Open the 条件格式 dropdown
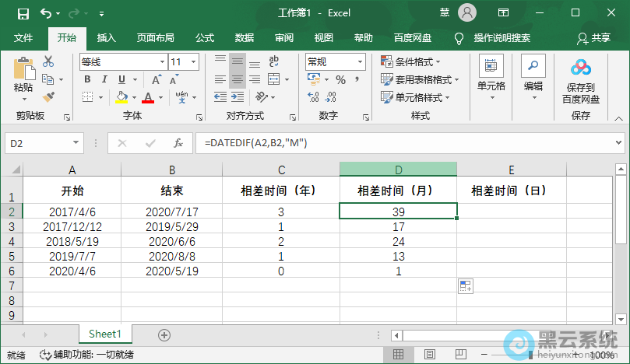Image resolution: width=630 pixels, height=364 pixels. 410,61
